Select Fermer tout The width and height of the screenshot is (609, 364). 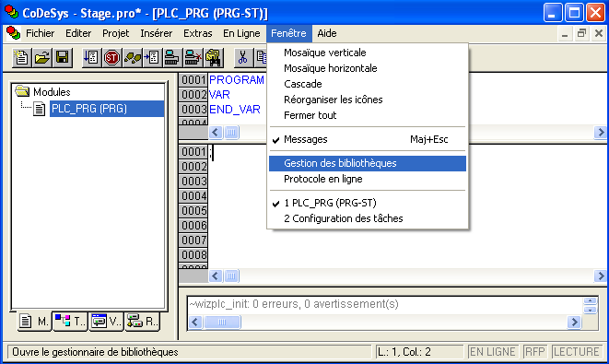click(368, 115)
